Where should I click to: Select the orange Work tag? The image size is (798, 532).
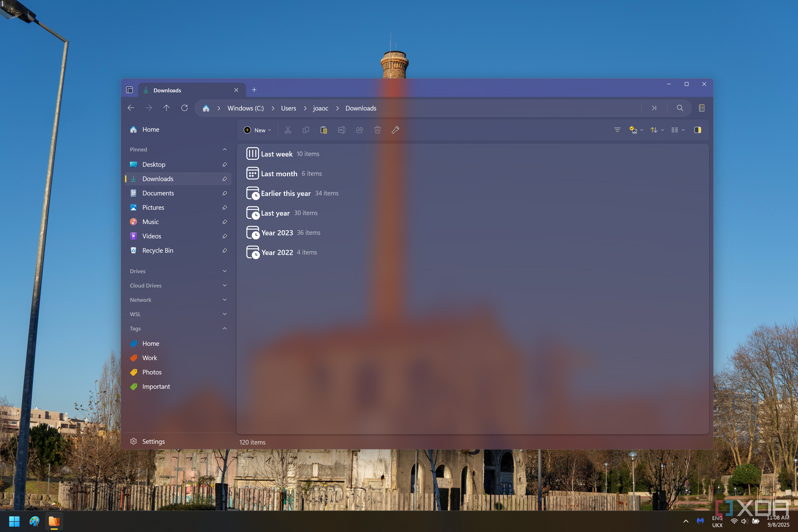click(178, 358)
